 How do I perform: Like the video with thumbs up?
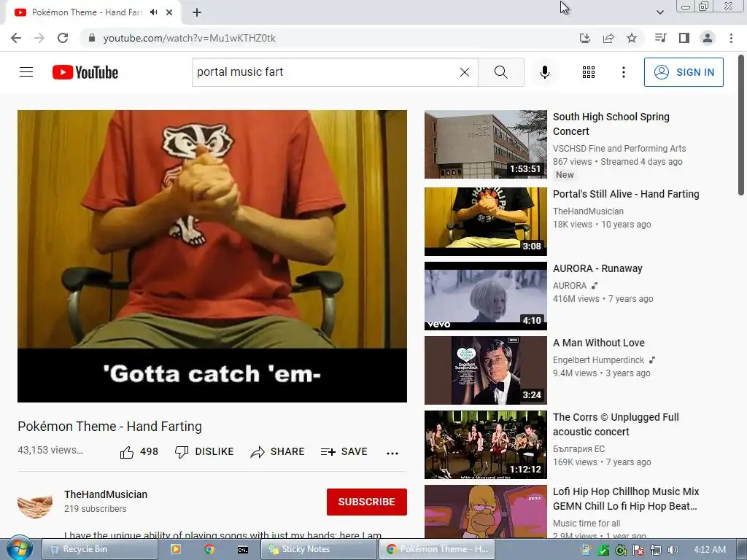pos(139,451)
